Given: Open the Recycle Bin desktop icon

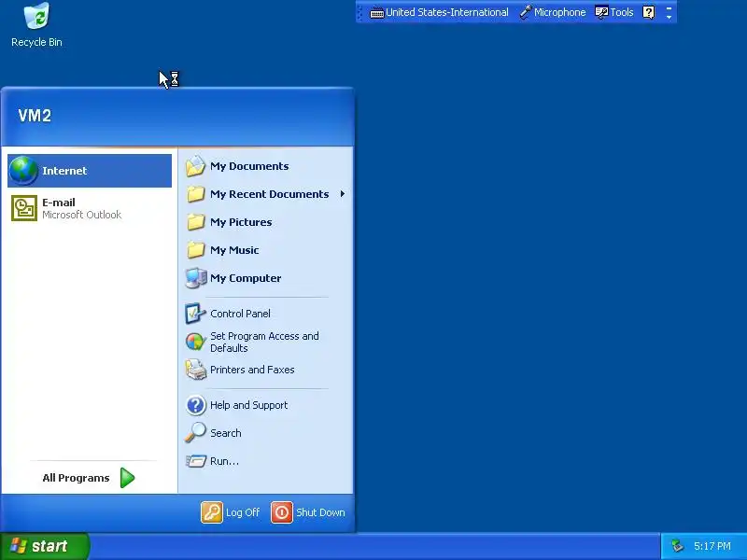Looking at the screenshot, I should point(36,16).
